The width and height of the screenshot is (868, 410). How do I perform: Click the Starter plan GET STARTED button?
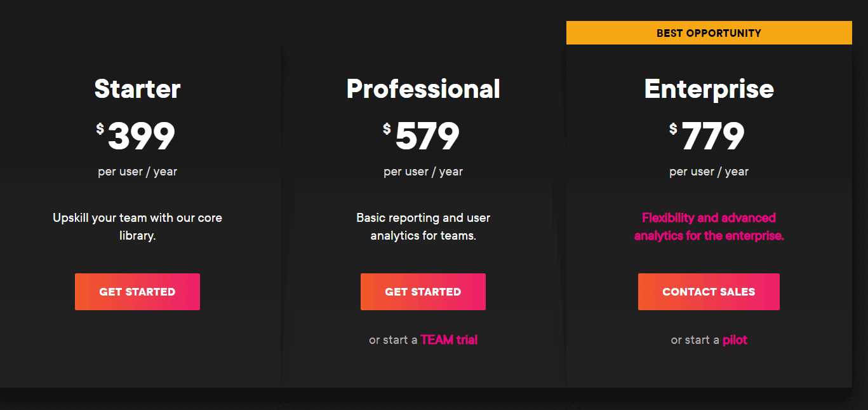137,291
